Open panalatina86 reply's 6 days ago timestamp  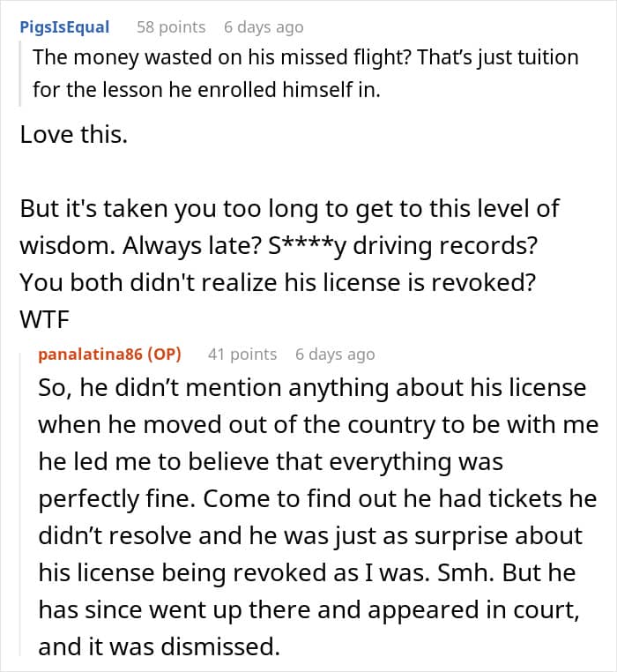tap(335, 354)
